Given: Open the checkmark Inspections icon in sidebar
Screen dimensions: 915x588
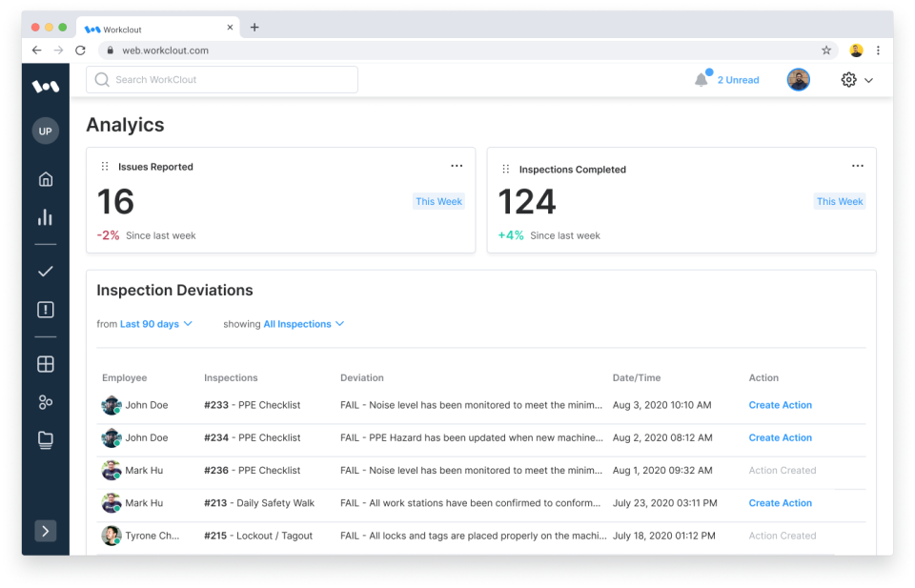Looking at the screenshot, I should click(x=45, y=271).
